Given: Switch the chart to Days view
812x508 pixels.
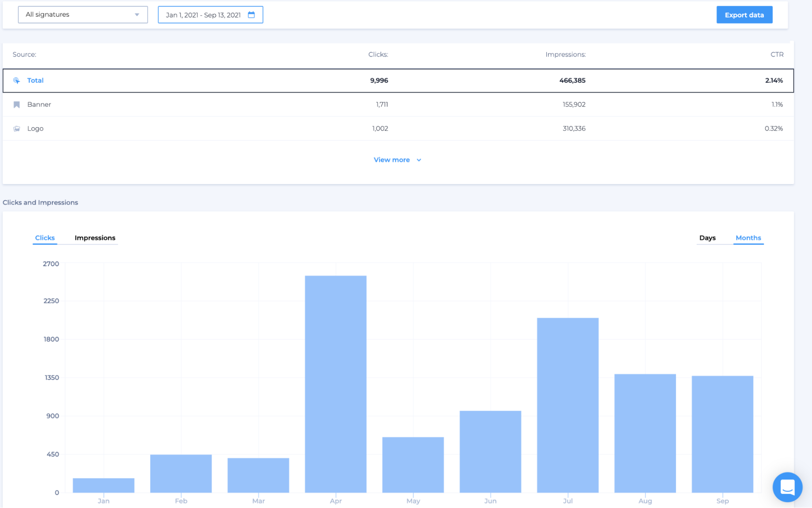Looking at the screenshot, I should point(707,238).
